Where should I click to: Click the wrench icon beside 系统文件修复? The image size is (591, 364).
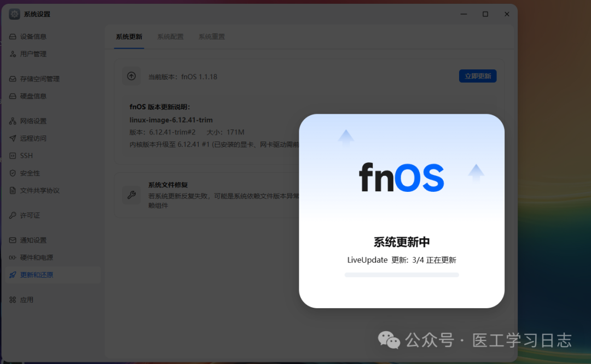(131, 195)
